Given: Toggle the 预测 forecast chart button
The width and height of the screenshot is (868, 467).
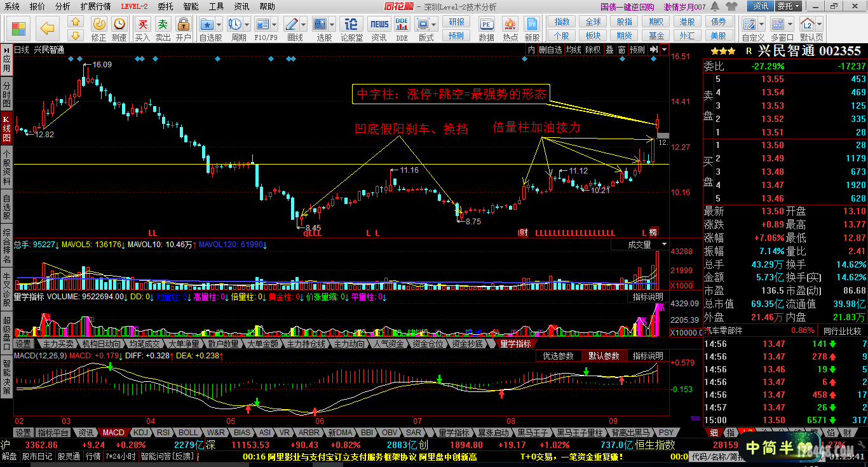Looking at the screenshot, I should [x=637, y=50].
